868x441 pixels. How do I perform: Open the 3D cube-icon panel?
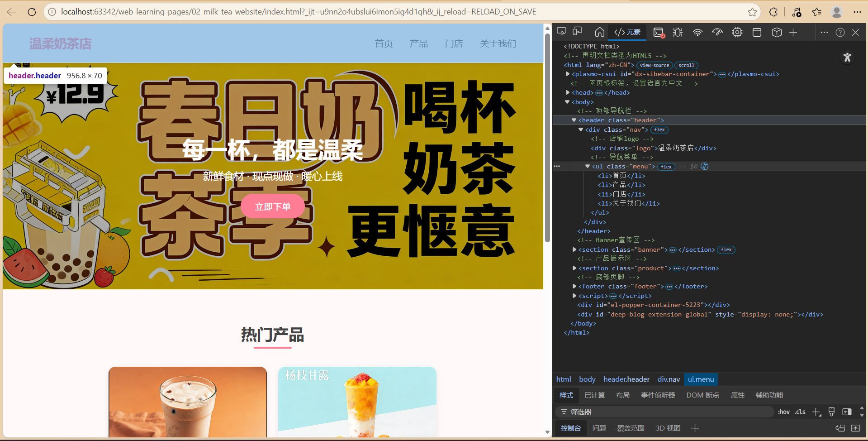pos(777,33)
